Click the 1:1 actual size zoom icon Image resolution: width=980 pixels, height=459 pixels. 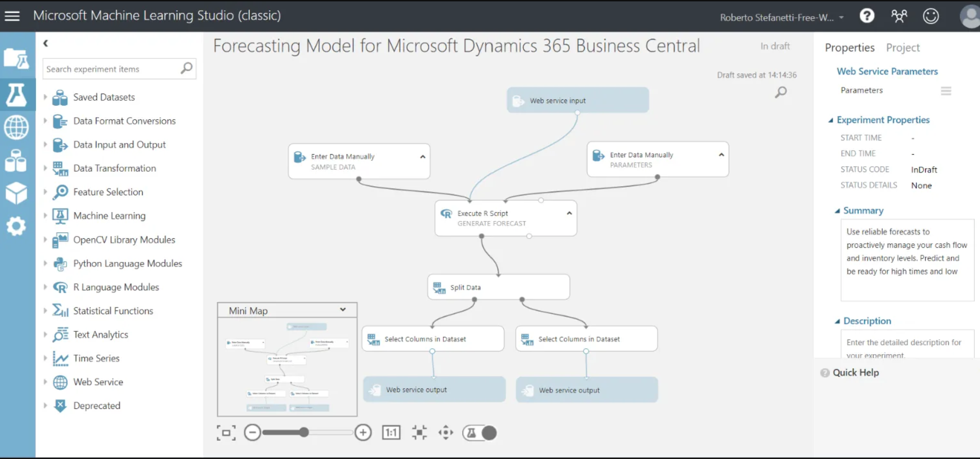click(x=391, y=433)
